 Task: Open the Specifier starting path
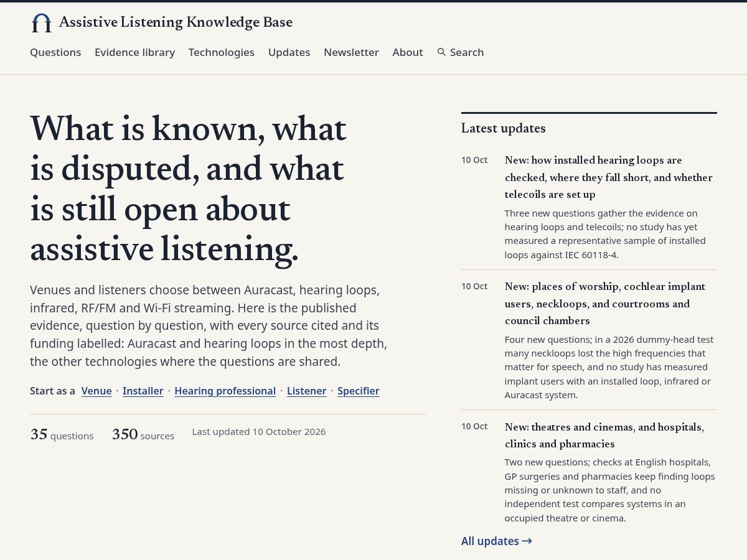[x=359, y=391]
